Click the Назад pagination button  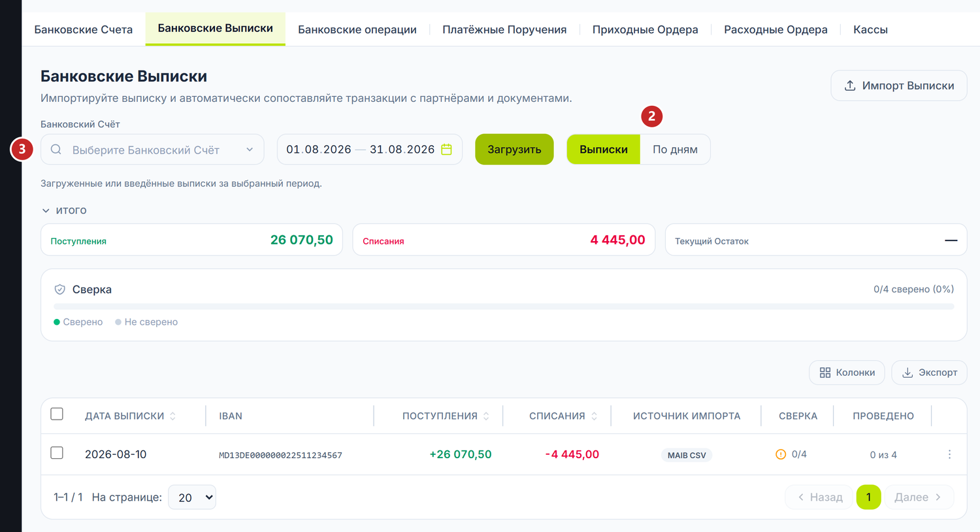coord(819,497)
